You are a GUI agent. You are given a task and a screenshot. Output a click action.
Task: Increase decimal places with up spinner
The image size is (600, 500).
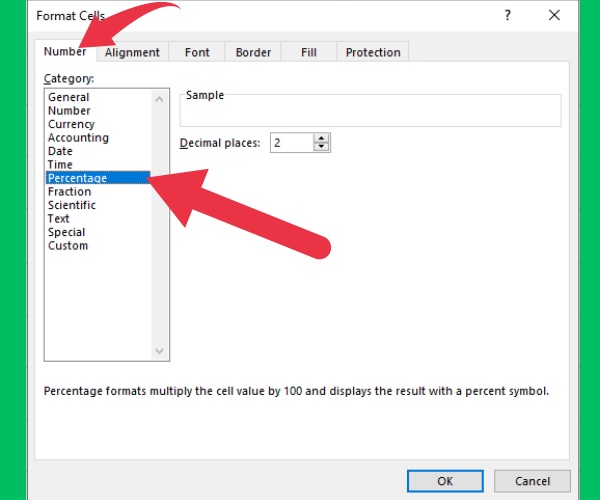(x=321, y=138)
